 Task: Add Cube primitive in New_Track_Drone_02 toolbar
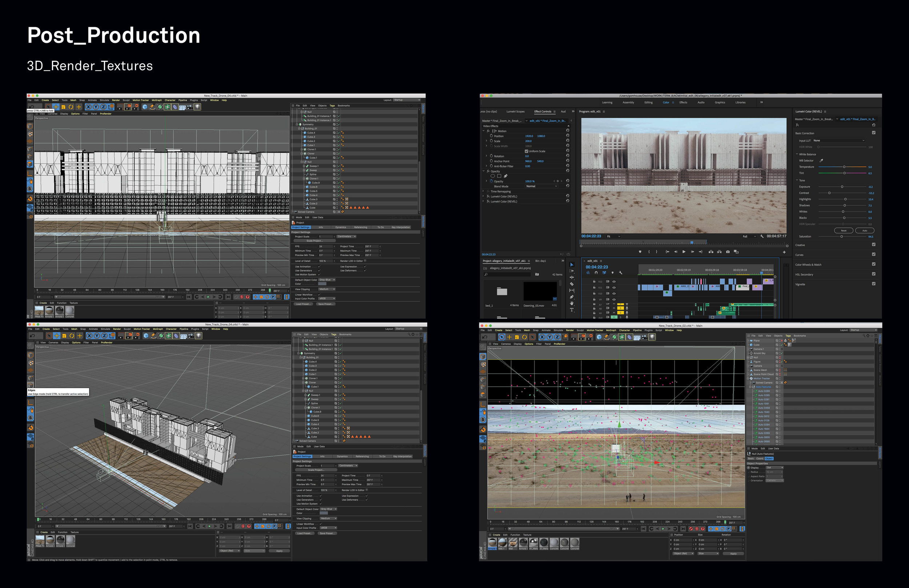pyautogui.click(x=599, y=337)
